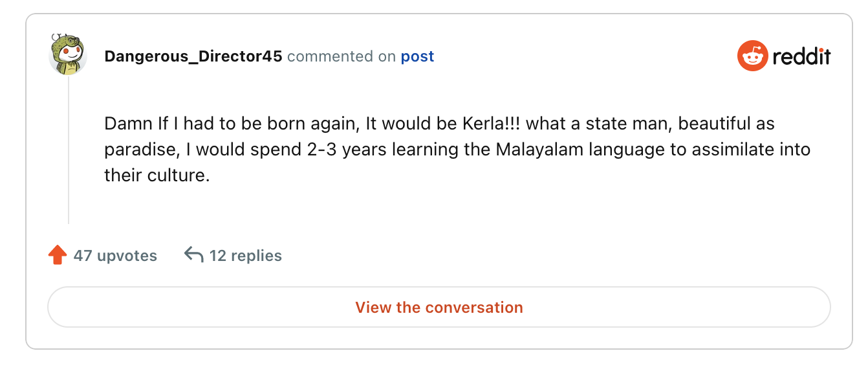The height and width of the screenshot is (373, 868).
Task: Open Dangerous_Director45 user profile link
Action: tap(193, 56)
